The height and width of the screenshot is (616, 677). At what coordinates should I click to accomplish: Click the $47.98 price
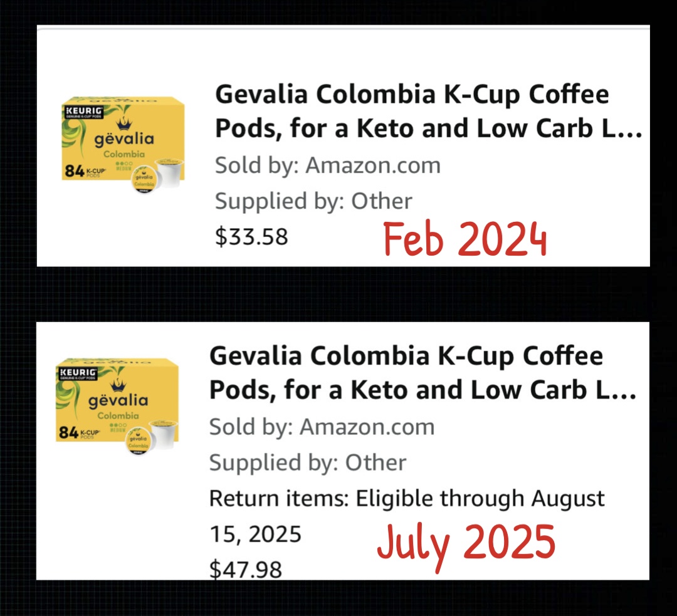[x=245, y=569]
